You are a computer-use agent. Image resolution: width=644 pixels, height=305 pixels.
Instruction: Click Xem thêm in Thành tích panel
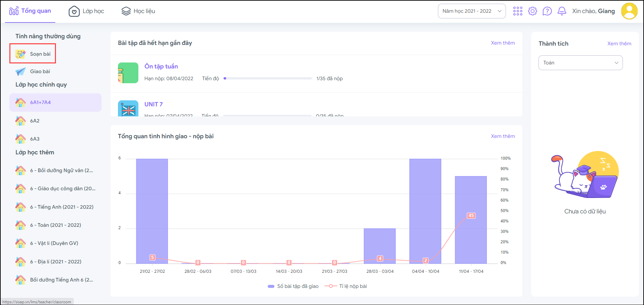(x=619, y=44)
